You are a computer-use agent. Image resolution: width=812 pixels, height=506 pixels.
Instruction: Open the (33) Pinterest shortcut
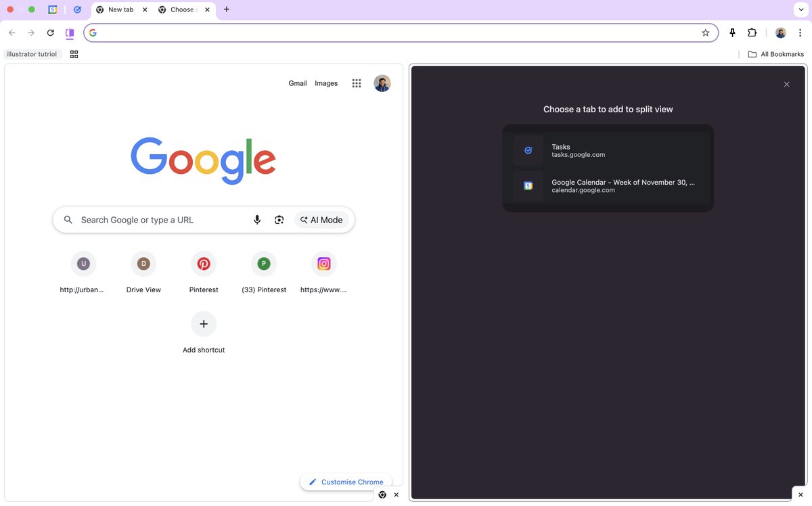264,273
